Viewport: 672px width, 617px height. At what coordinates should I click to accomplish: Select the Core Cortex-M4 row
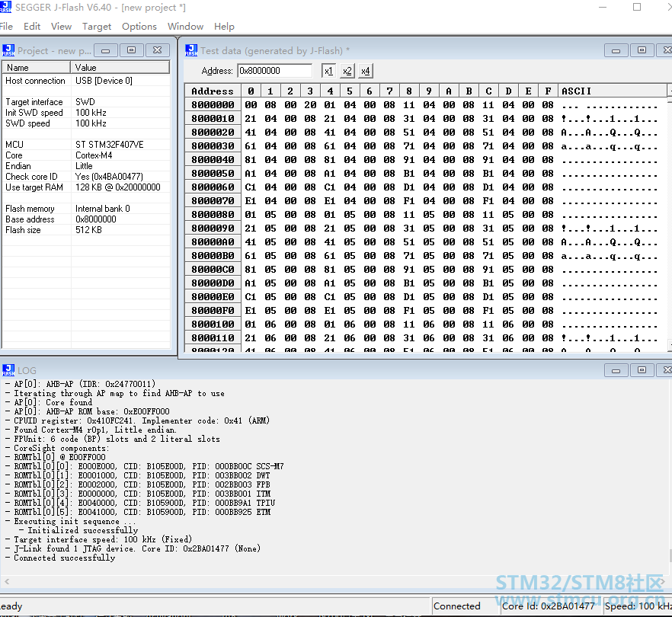[86, 155]
